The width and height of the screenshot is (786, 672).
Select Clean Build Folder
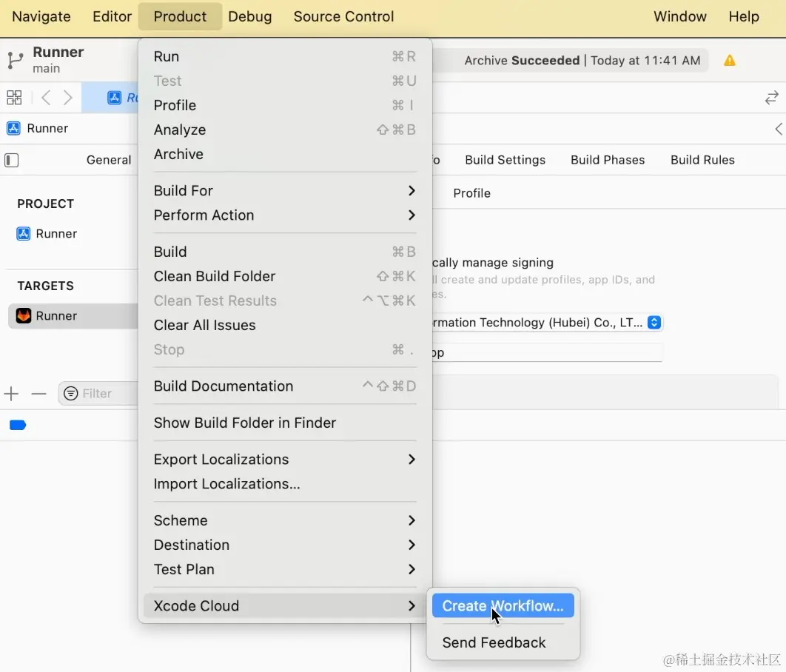tap(285, 277)
